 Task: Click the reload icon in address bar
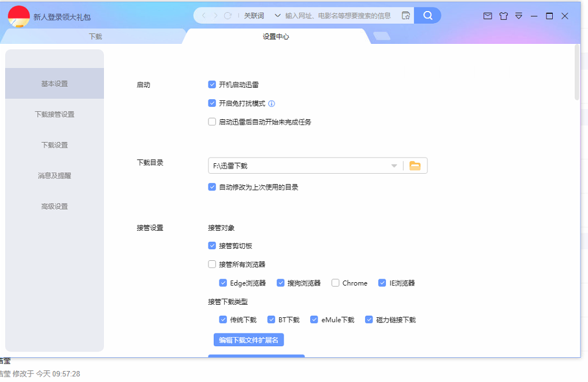[x=228, y=16]
